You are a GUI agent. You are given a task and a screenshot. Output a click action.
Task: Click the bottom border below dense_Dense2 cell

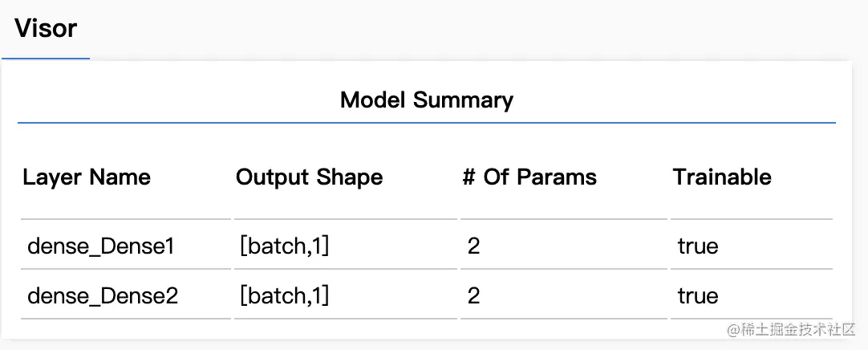[126, 319]
